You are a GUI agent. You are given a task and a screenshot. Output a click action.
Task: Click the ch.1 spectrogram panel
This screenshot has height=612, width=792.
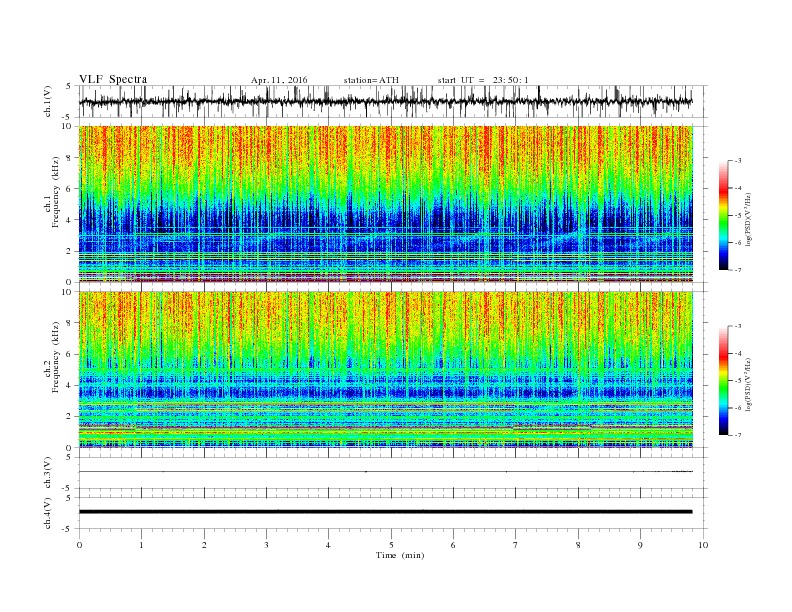[x=386, y=204]
